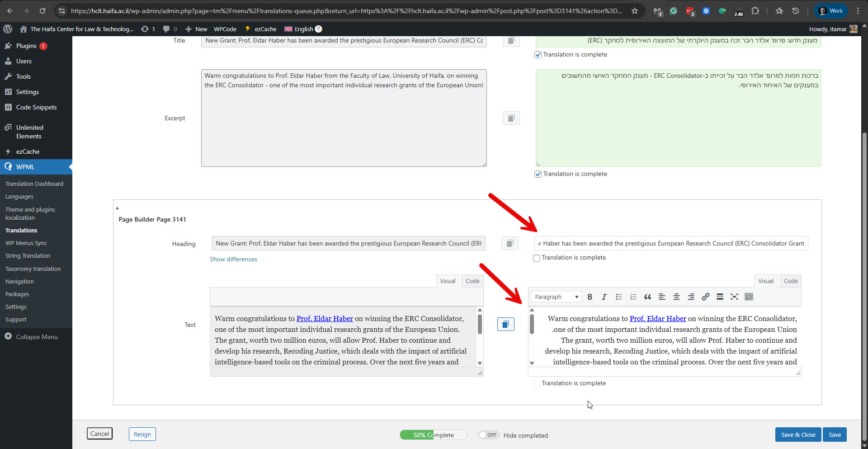Copy original Excerpt to translation
868x449 pixels.
511,118
